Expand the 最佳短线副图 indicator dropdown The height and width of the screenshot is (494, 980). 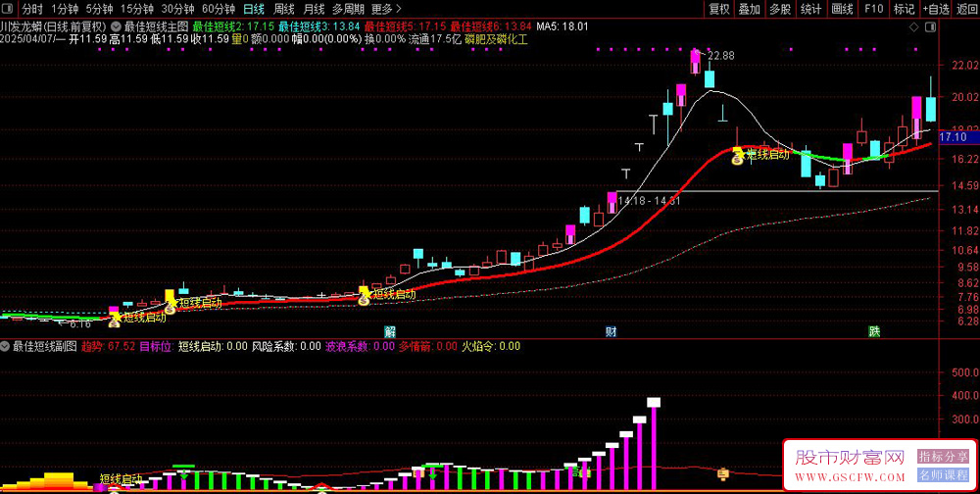click(x=5, y=346)
